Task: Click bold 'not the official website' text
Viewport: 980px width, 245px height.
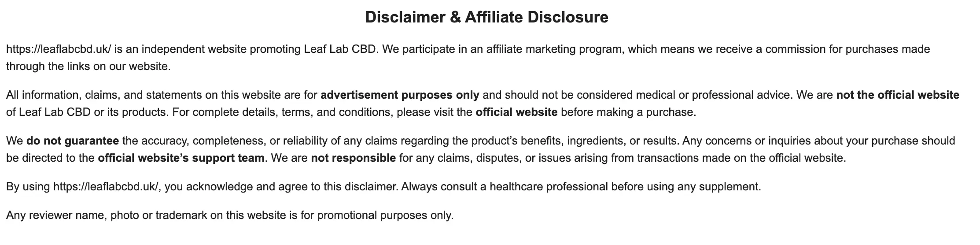Action: pyautogui.click(x=897, y=95)
